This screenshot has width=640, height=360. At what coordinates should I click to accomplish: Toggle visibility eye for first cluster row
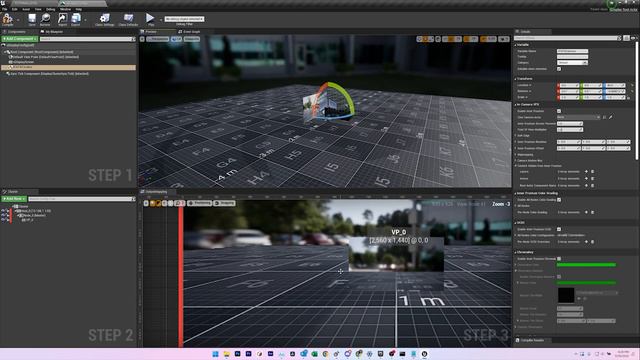pos(3,211)
